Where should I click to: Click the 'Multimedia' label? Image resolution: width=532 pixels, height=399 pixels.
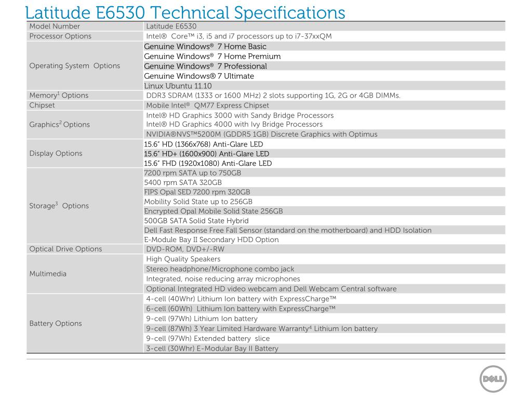coord(48,274)
